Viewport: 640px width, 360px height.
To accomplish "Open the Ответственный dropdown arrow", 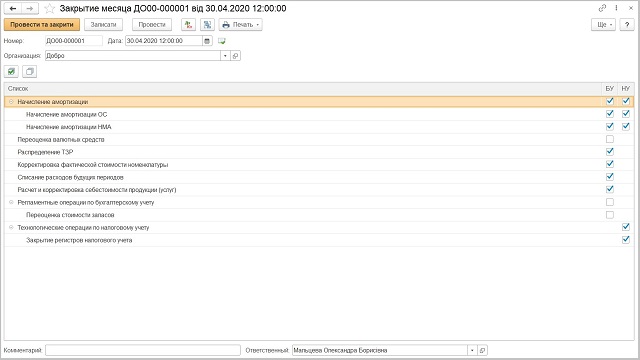I will pos(472,350).
